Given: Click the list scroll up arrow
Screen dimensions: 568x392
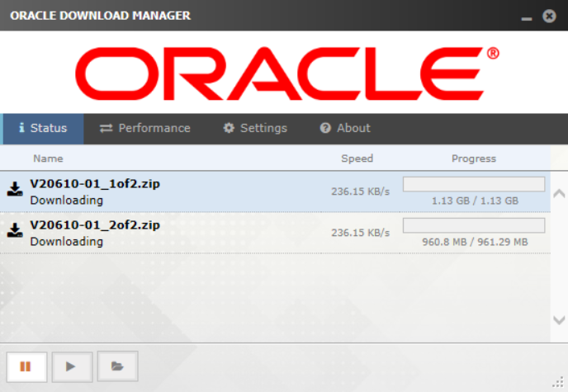Looking at the screenshot, I should (559, 194).
